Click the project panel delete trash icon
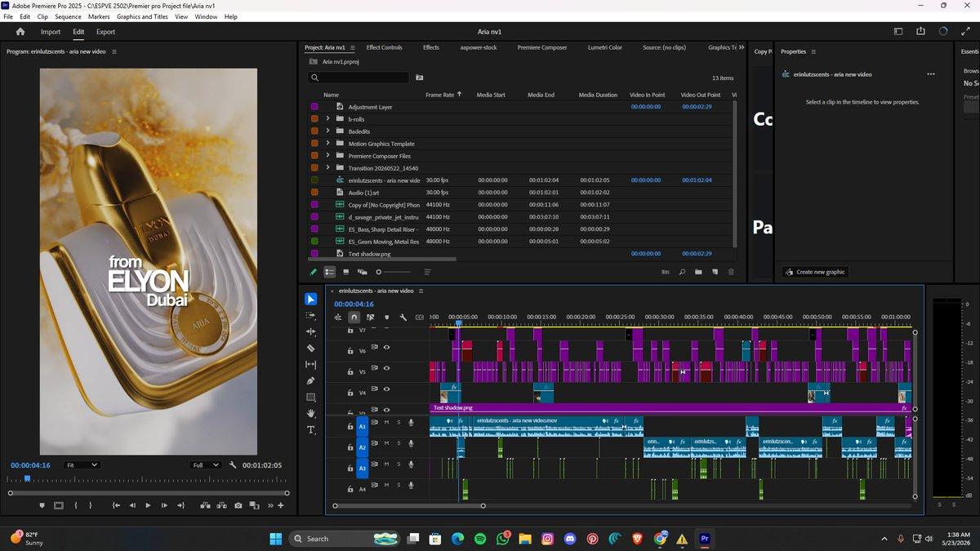Image resolution: width=980 pixels, height=551 pixels. pyautogui.click(x=731, y=272)
